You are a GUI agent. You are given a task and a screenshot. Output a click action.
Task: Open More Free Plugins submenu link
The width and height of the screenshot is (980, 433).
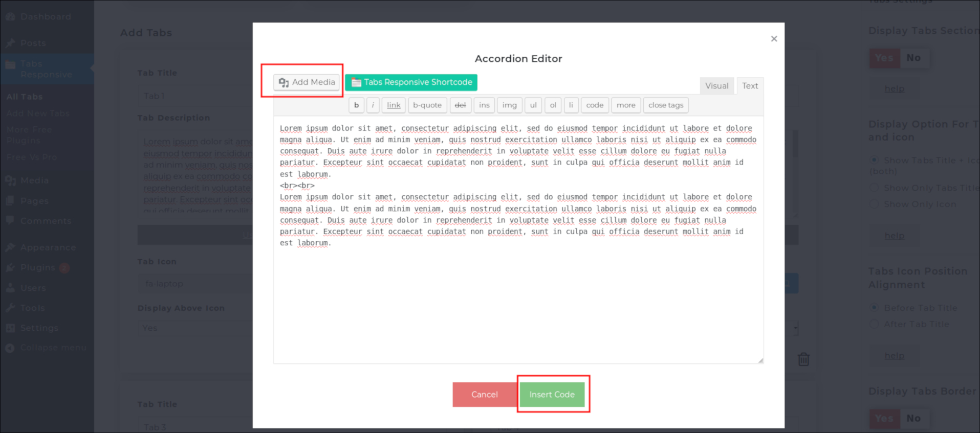click(x=29, y=135)
